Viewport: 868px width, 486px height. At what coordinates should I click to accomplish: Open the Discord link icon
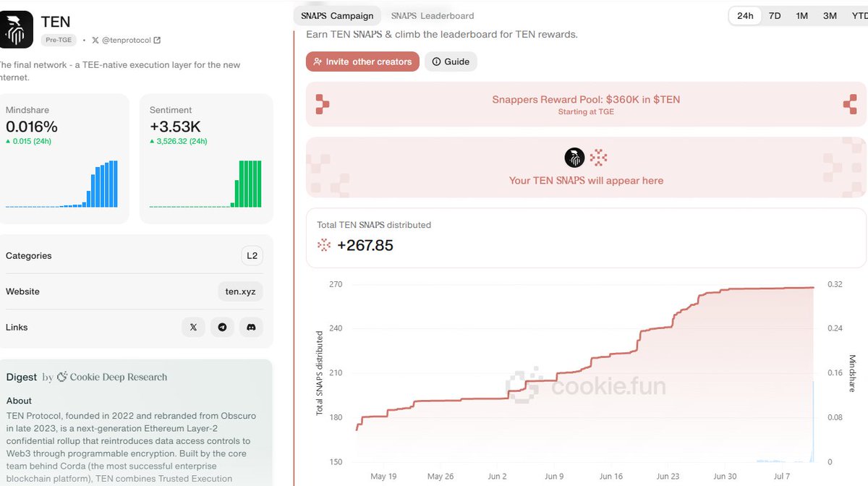point(251,328)
